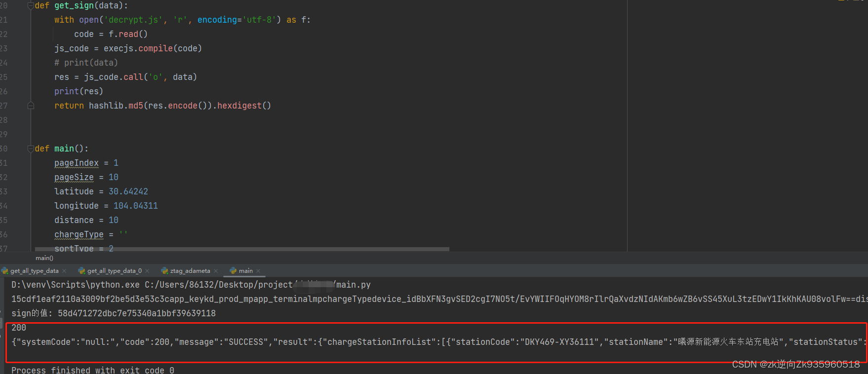Viewport: 868px width, 374px height.
Task: Click the main() breadcrumb below editor
Action: (x=44, y=258)
